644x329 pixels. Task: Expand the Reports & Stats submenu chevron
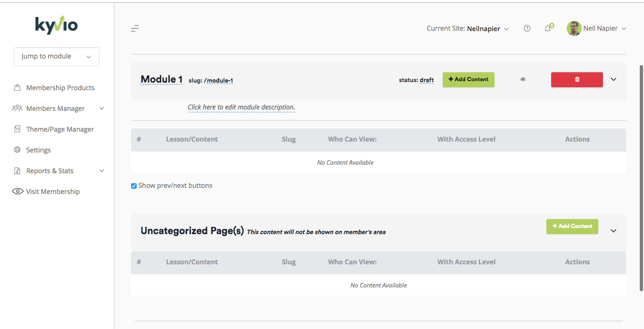point(102,171)
